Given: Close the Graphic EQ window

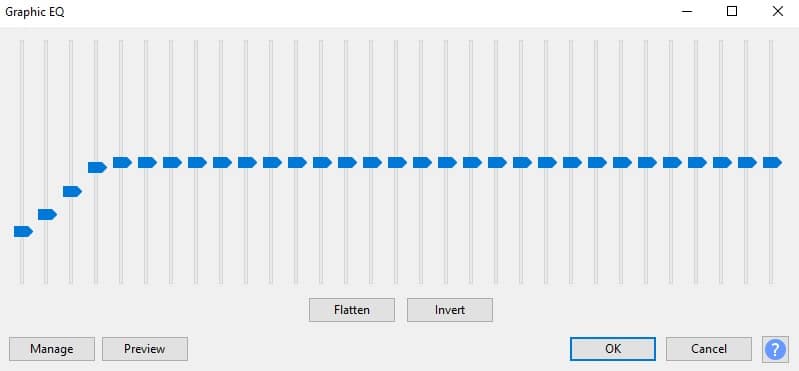Looking at the screenshot, I should [778, 12].
